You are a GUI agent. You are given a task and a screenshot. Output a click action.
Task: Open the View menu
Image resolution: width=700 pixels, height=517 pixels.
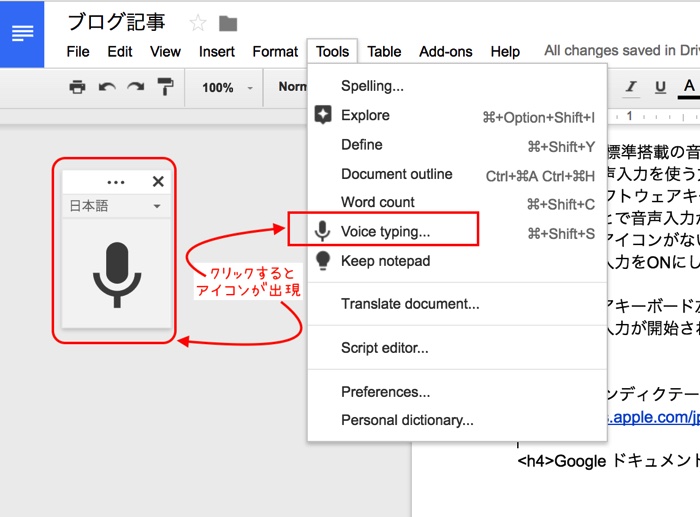pos(165,52)
